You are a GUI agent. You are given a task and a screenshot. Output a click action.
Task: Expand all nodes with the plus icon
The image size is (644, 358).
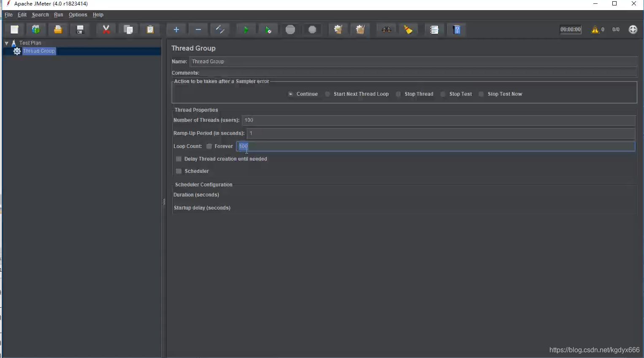[176, 30]
